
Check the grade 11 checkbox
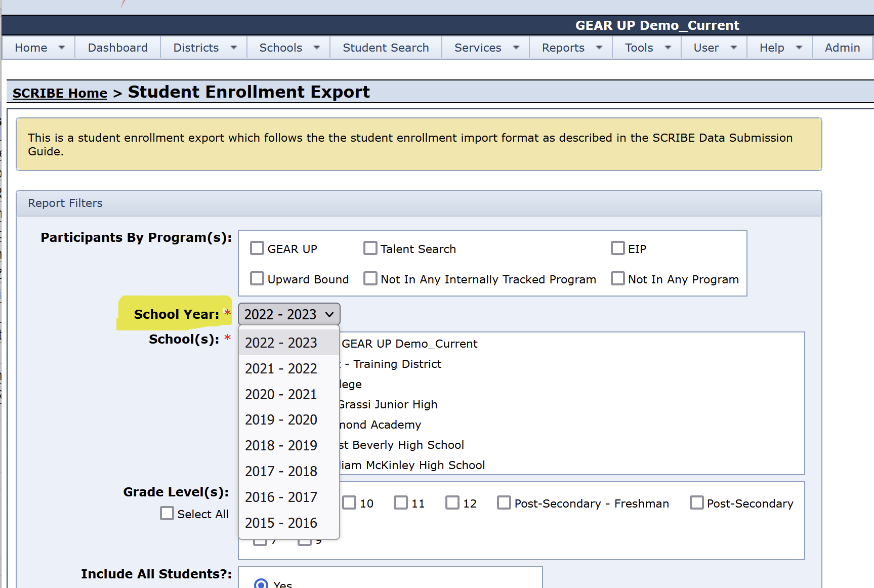[x=401, y=502]
